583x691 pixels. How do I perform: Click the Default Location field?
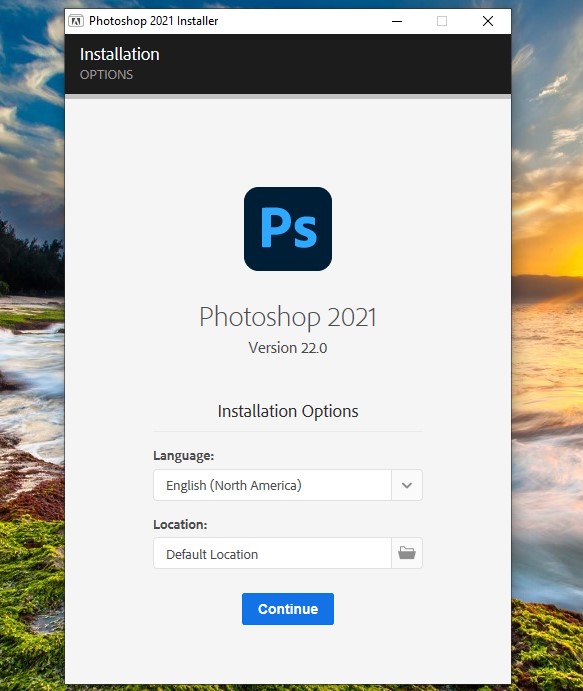coord(272,553)
